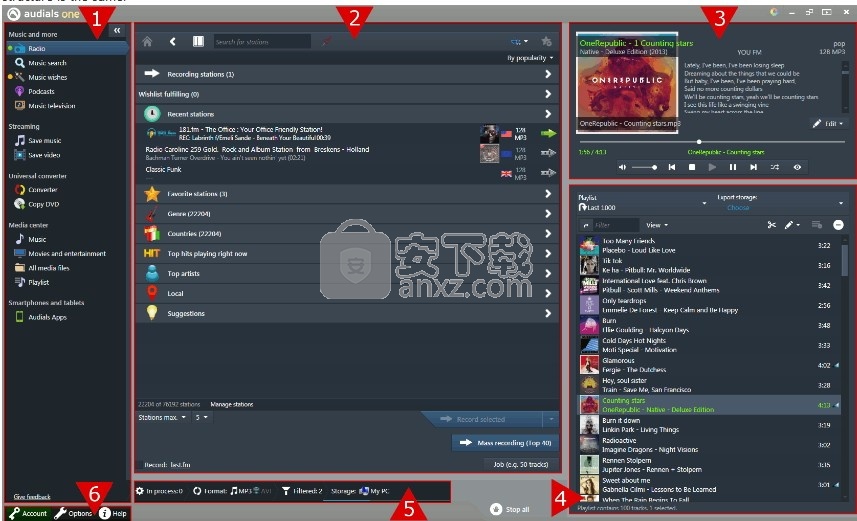Select Music wishes in the sidebar
This screenshot has width=857, height=521.
point(48,77)
